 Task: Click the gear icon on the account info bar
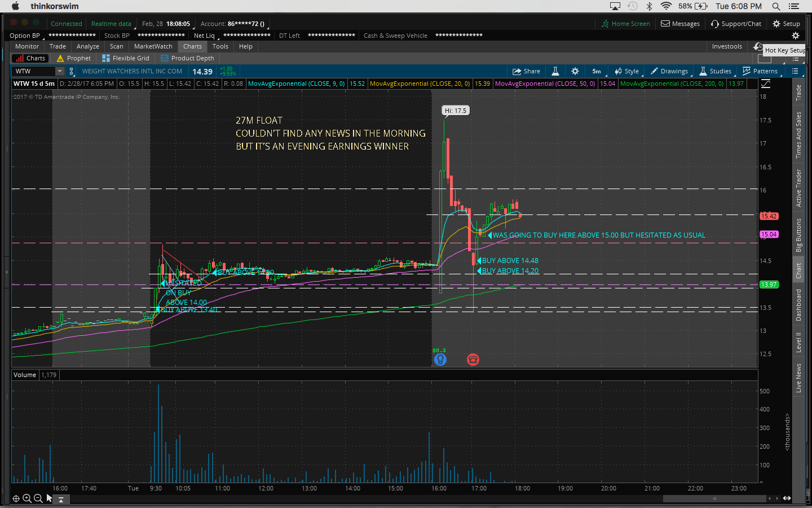tap(796, 36)
